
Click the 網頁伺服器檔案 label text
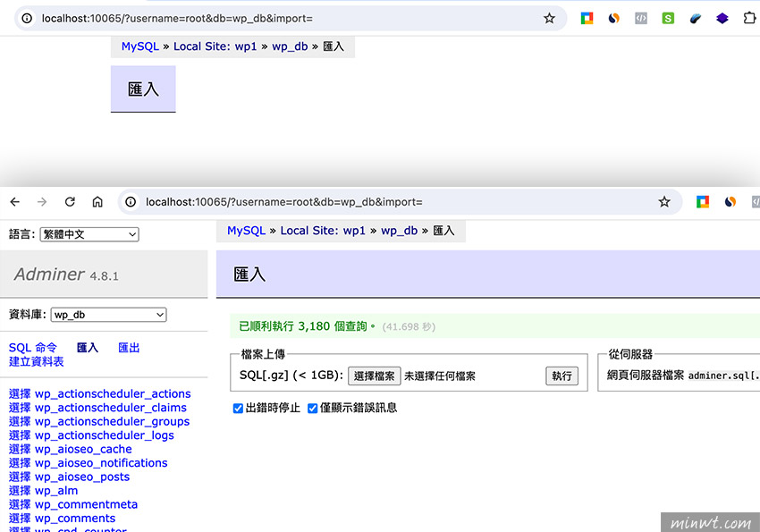click(646, 376)
